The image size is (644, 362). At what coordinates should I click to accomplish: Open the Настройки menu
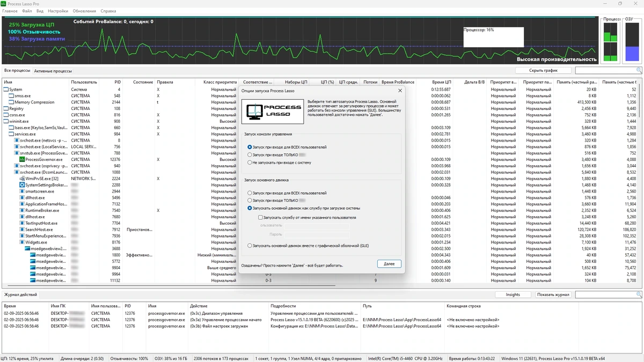[58, 11]
